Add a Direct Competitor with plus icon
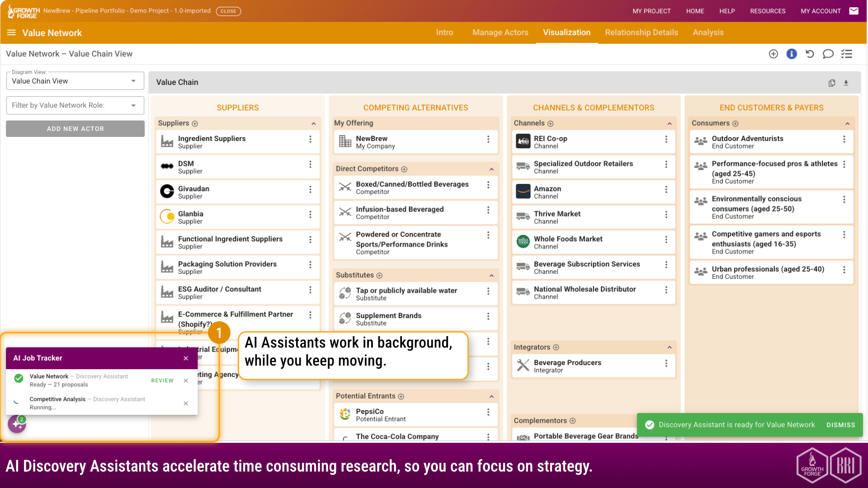 404,169
